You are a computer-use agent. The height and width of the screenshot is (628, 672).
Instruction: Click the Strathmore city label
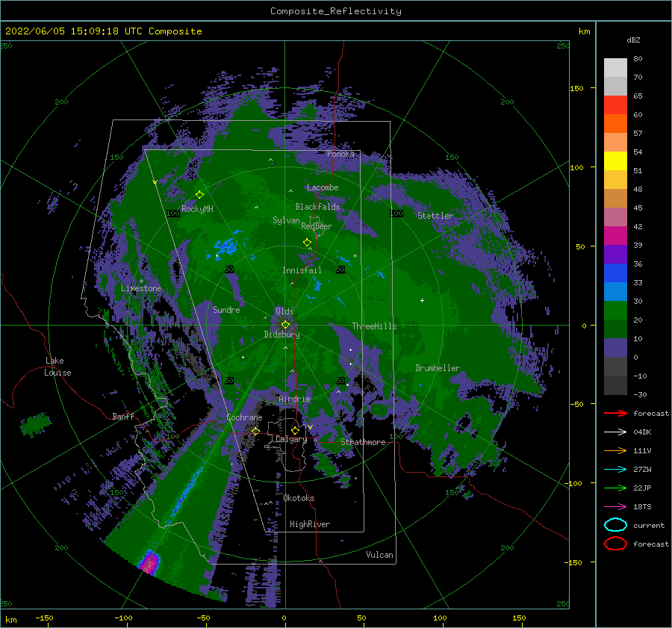pyautogui.click(x=363, y=442)
